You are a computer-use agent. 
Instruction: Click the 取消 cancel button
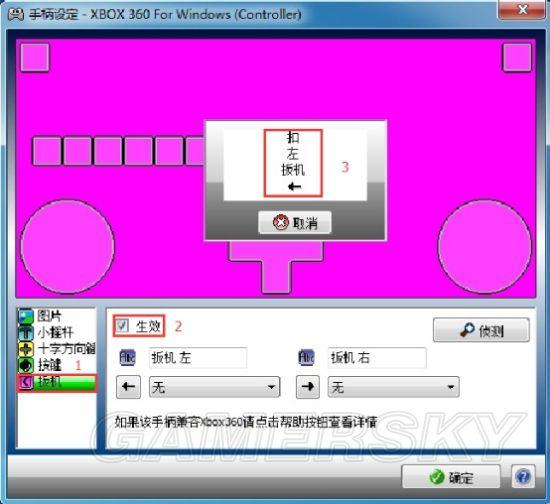click(295, 222)
